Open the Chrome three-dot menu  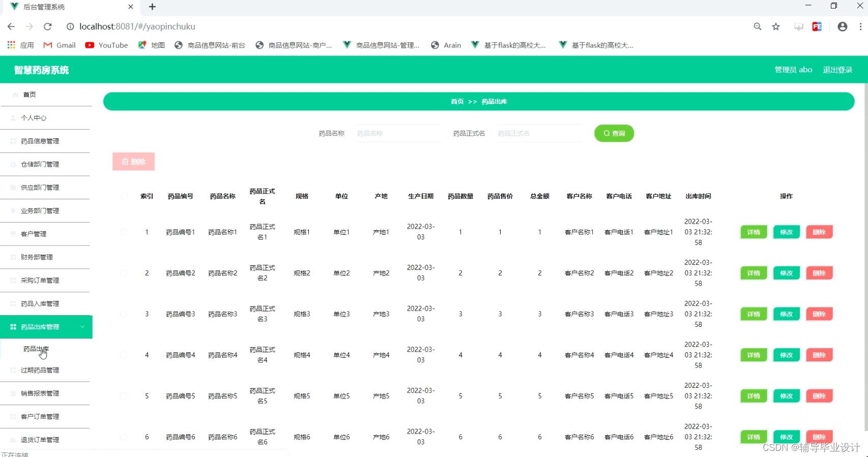tap(860, 26)
